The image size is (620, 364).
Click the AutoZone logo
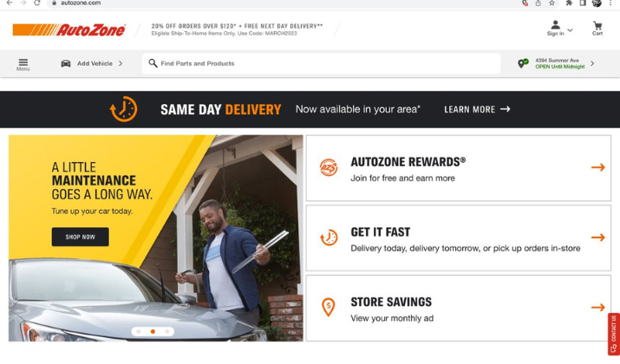click(x=69, y=29)
